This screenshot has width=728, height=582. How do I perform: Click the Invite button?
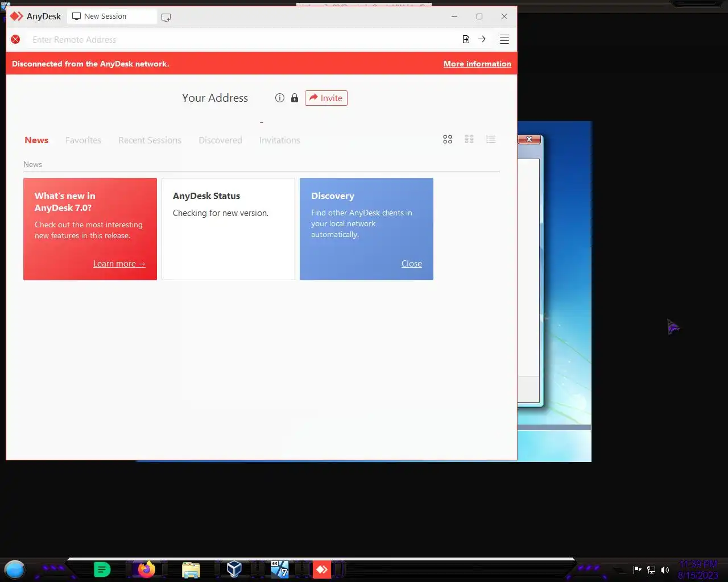click(x=326, y=98)
